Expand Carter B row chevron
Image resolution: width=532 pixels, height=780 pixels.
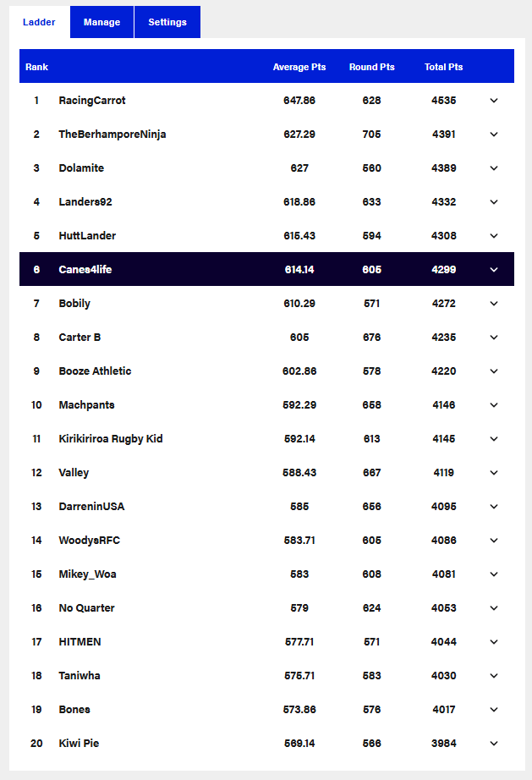click(x=494, y=338)
